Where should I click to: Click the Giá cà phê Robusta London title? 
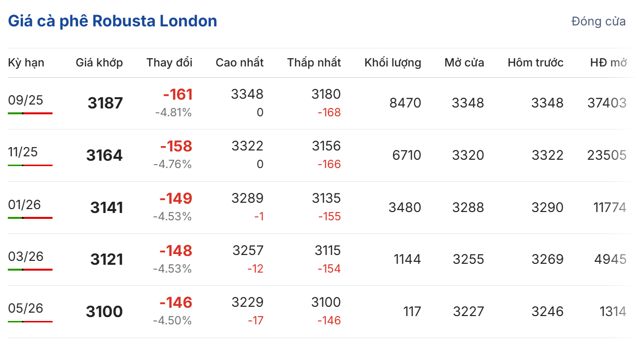coord(113,21)
